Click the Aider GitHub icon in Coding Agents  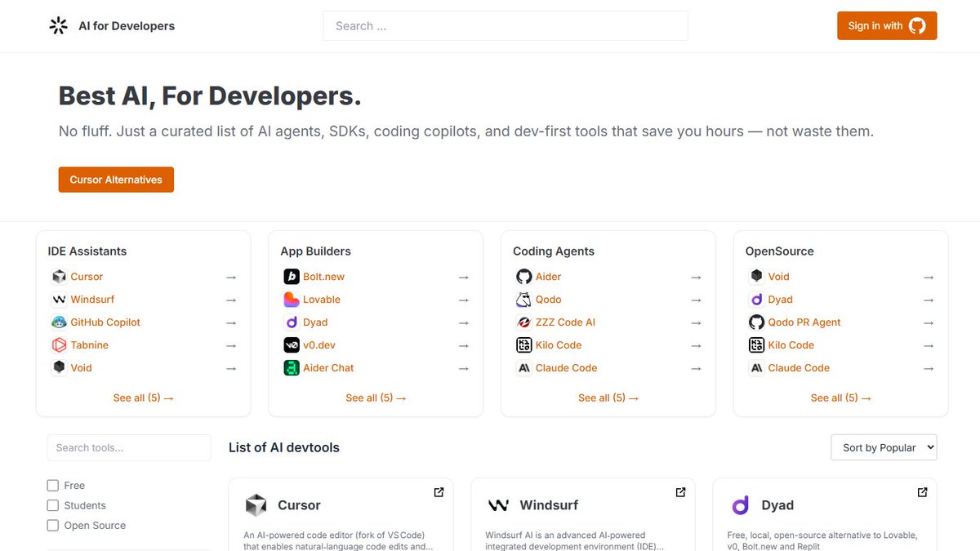(x=524, y=277)
